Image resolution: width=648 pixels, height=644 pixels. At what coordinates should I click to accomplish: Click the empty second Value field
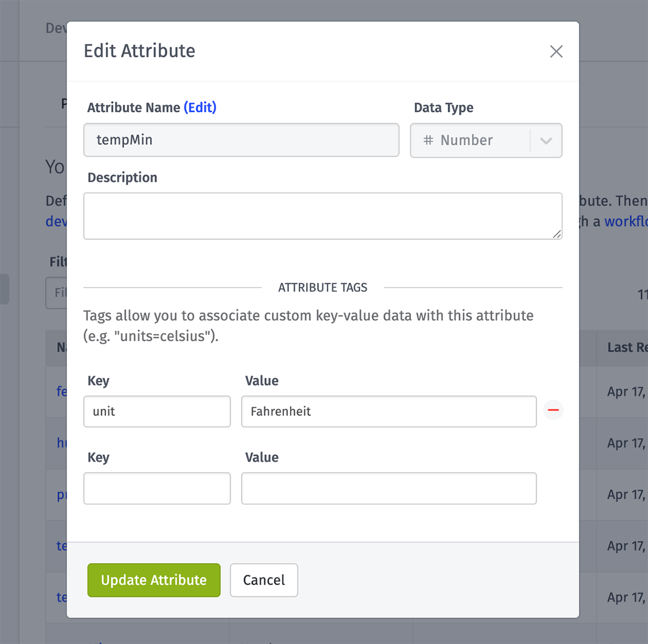[x=389, y=488]
